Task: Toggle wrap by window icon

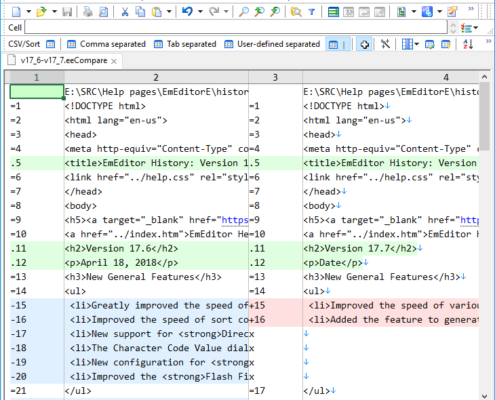Action: pos(364,12)
